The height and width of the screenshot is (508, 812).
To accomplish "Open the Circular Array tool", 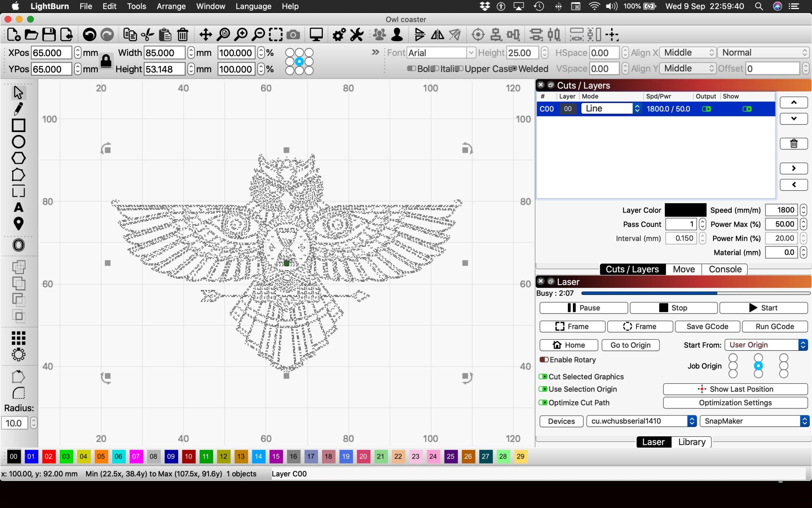I will point(18,354).
